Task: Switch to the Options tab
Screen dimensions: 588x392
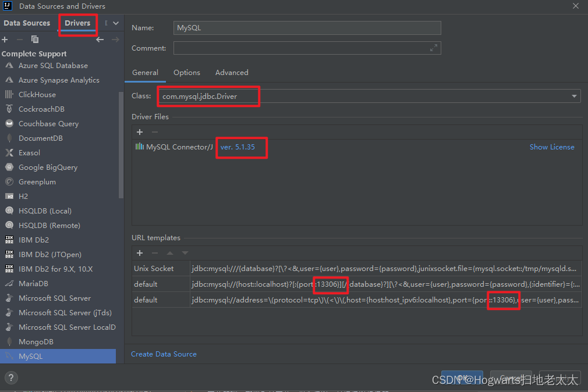Action: point(186,73)
